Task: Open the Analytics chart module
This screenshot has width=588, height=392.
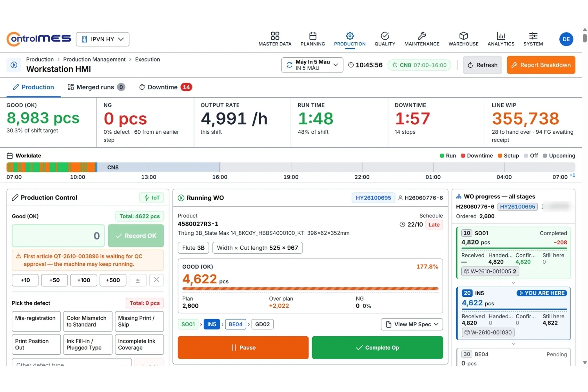Action: coord(501,39)
